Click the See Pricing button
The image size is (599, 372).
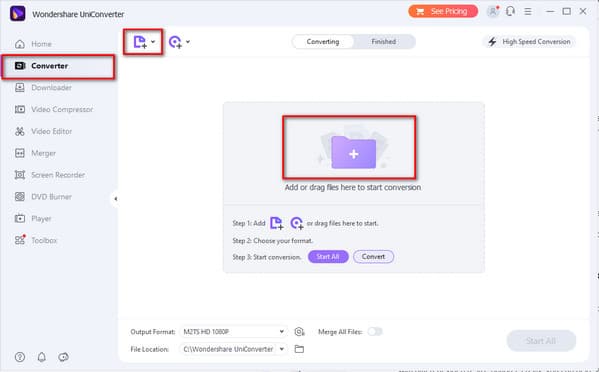pyautogui.click(x=443, y=11)
